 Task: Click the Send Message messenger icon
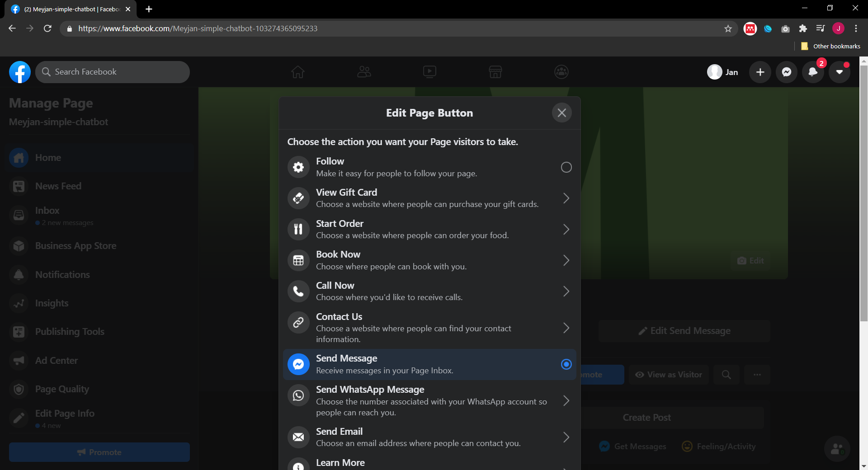pyautogui.click(x=298, y=364)
